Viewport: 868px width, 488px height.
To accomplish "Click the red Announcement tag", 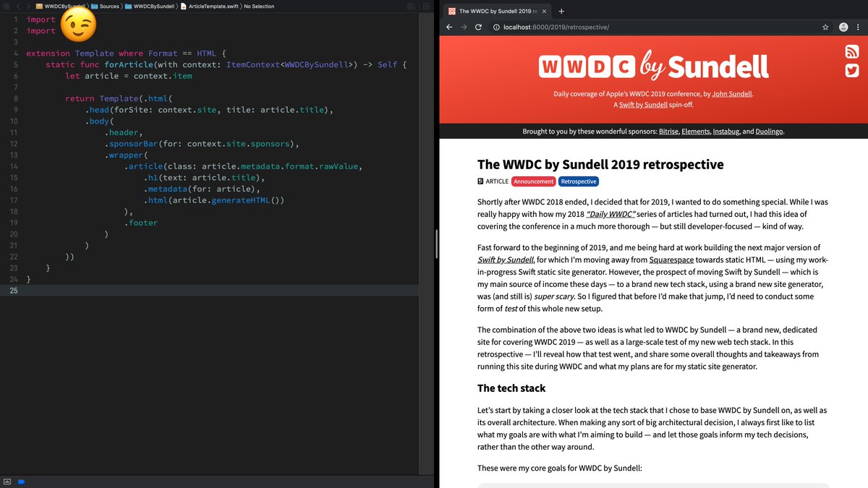I will tap(534, 181).
